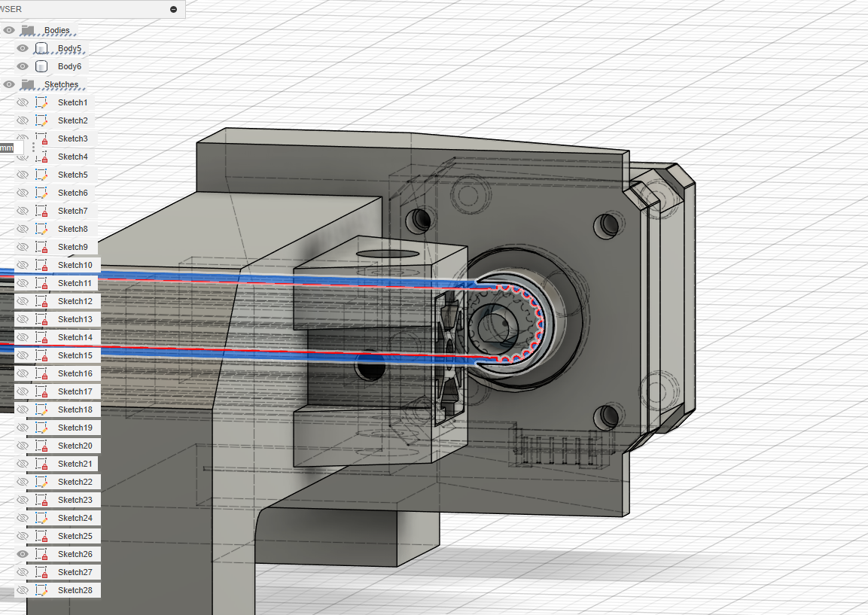The width and height of the screenshot is (868, 615).
Task: Select Sketch15 label in the browser
Action: coord(75,355)
